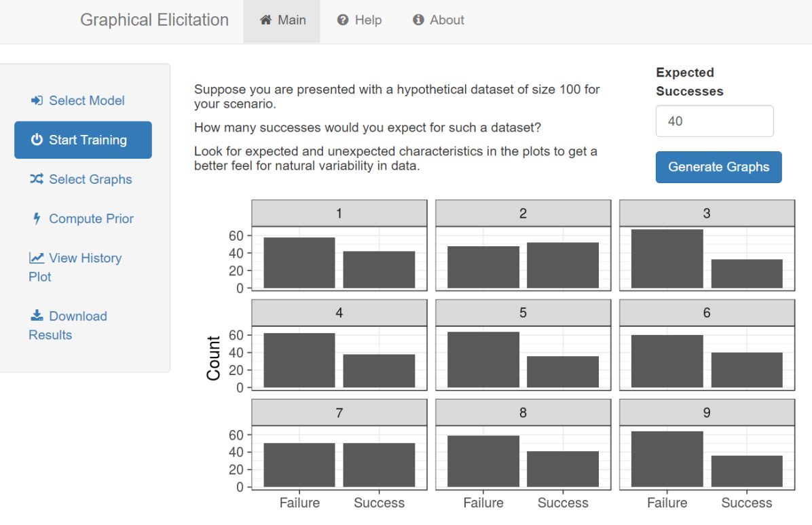
Task: Click the info circle About icon
Action: [418, 20]
